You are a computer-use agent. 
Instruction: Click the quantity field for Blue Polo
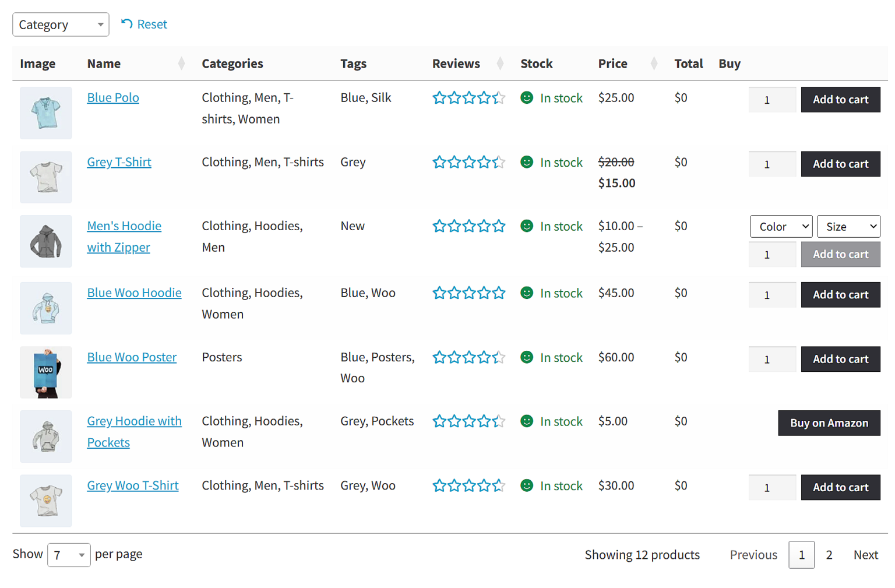(x=772, y=100)
